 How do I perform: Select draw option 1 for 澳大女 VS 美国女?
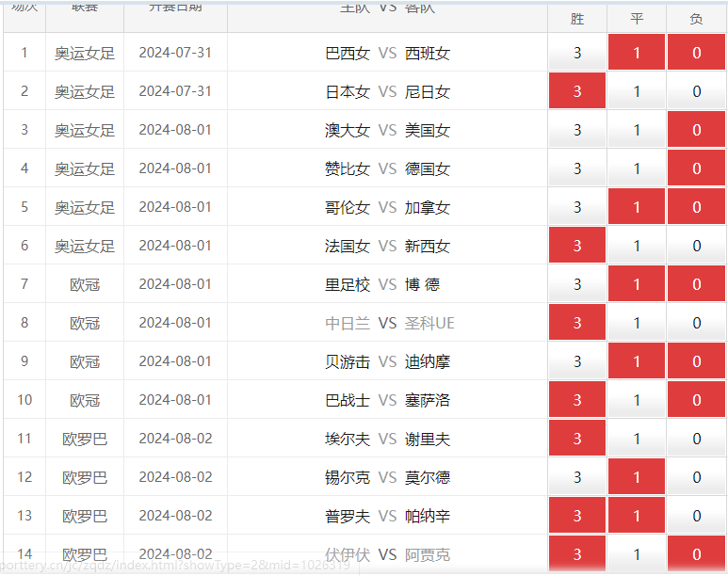(637, 130)
